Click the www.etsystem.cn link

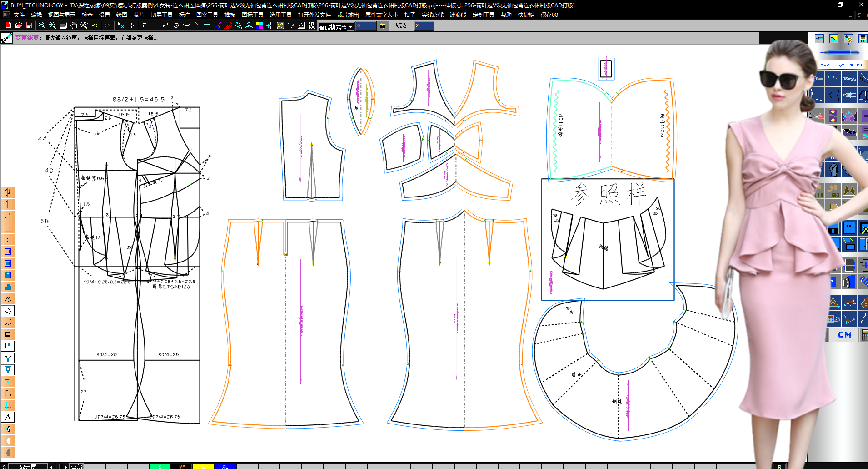[841, 65]
